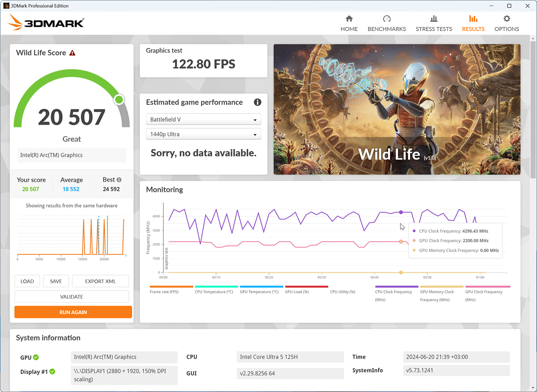
Task: Click Your score value 20 507
Action: (x=31, y=189)
